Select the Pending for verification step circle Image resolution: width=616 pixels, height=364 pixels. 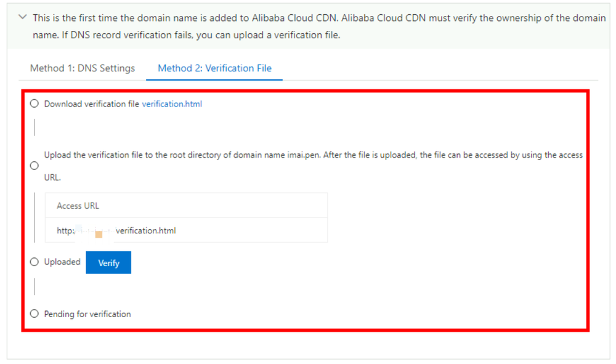tap(34, 313)
